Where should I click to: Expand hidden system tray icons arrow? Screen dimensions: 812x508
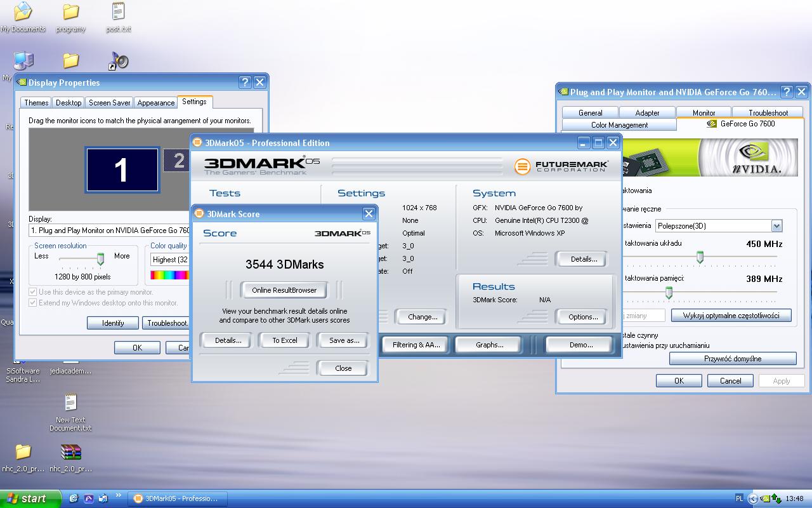(x=753, y=498)
